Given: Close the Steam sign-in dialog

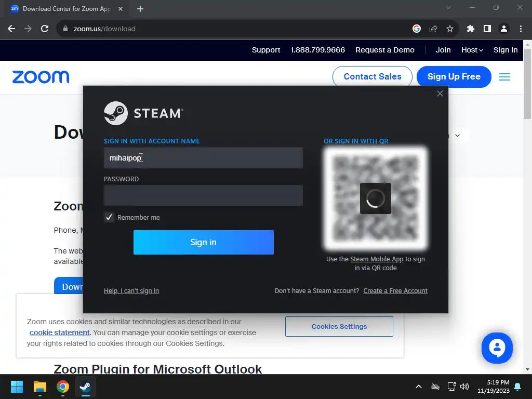Looking at the screenshot, I should click(440, 94).
